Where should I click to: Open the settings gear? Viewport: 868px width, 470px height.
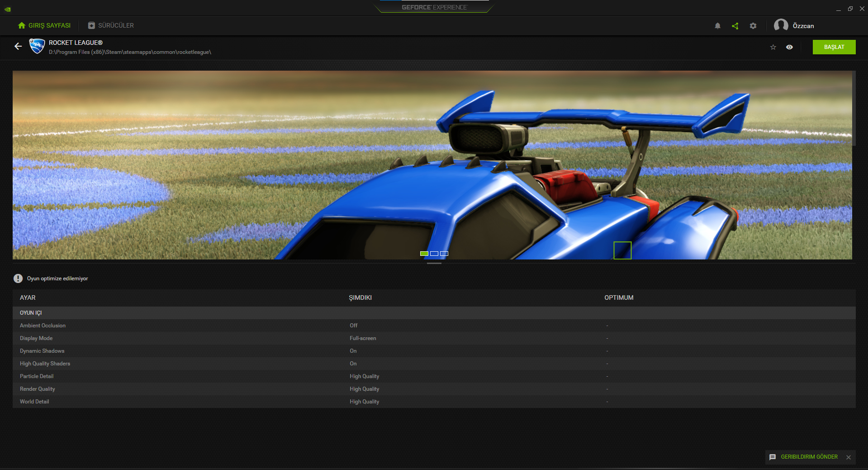[x=753, y=26]
